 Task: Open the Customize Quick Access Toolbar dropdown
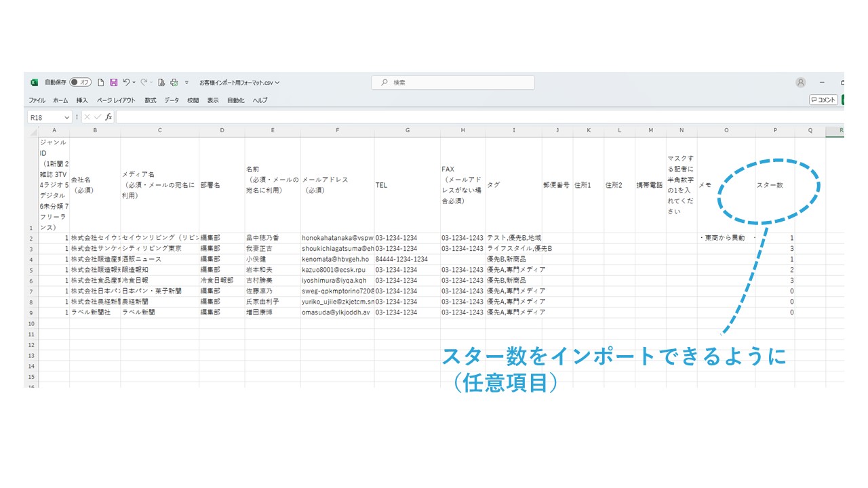point(186,83)
